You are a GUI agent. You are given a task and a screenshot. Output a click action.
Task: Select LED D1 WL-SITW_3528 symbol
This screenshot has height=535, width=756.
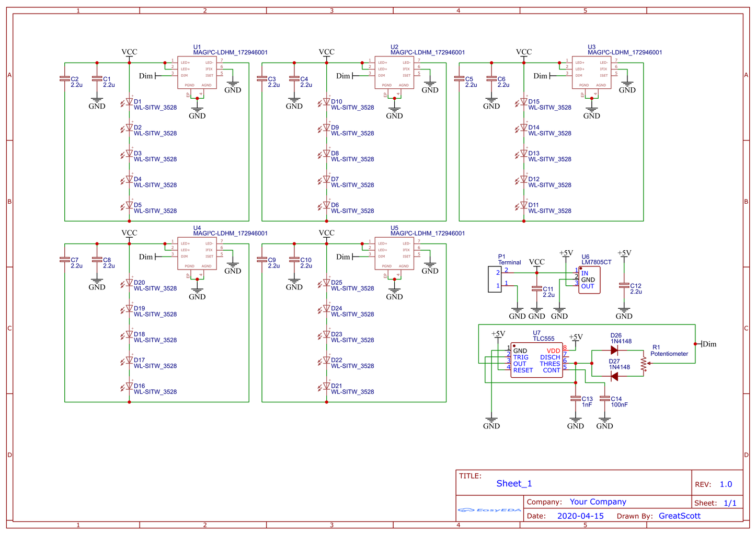(129, 101)
